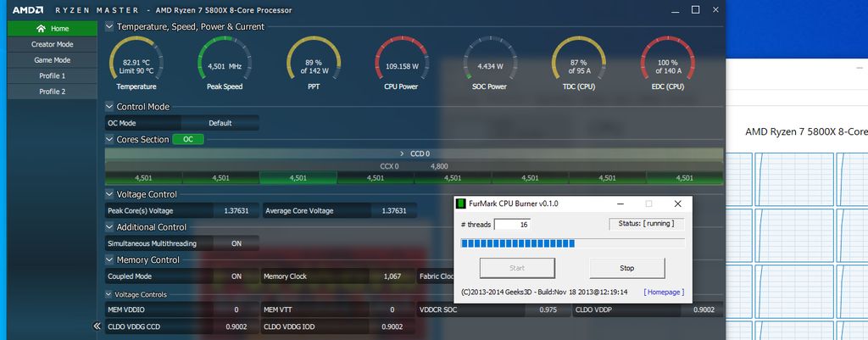The height and width of the screenshot is (340, 868).
Task: Click the OC Mode Default value
Action: pos(220,123)
